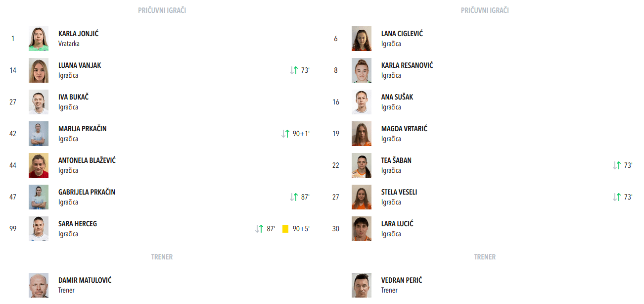Click coach Vedran Perić's photo
Image resolution: width=644 pixels, height=304 pixels.
pyautogui.click(x=362, y=285)
